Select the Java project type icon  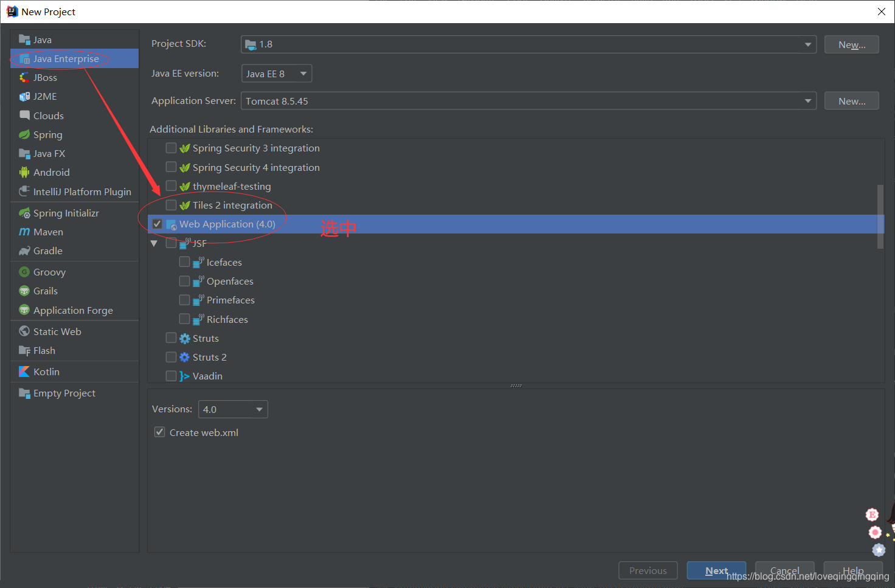[x=24, y=40]
